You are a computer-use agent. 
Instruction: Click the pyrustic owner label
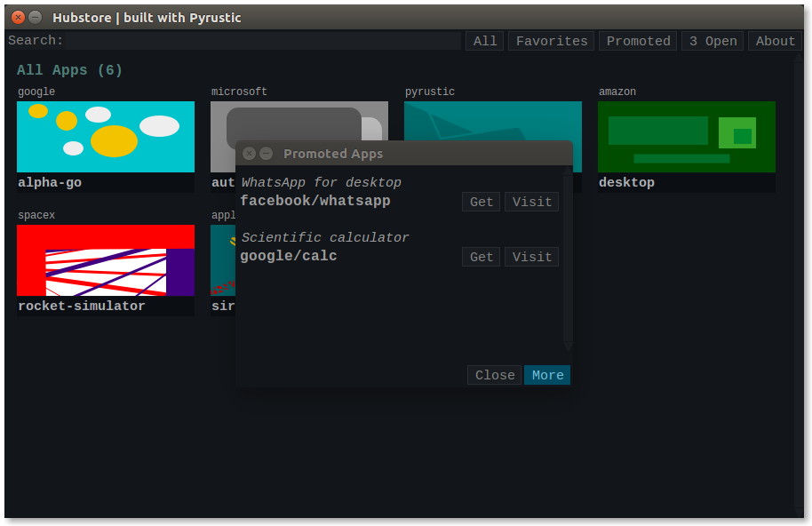click(430, 92)
